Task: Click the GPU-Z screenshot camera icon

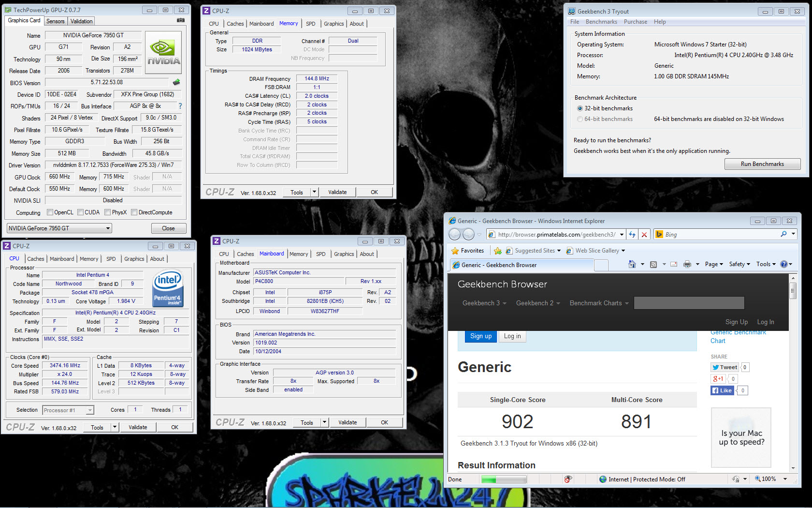Action: point(180,20)
